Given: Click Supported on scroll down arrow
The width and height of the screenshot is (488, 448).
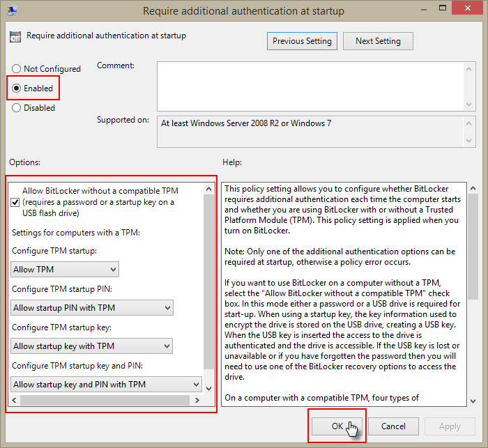Looking at the screenshot, I should click(469, 141).
